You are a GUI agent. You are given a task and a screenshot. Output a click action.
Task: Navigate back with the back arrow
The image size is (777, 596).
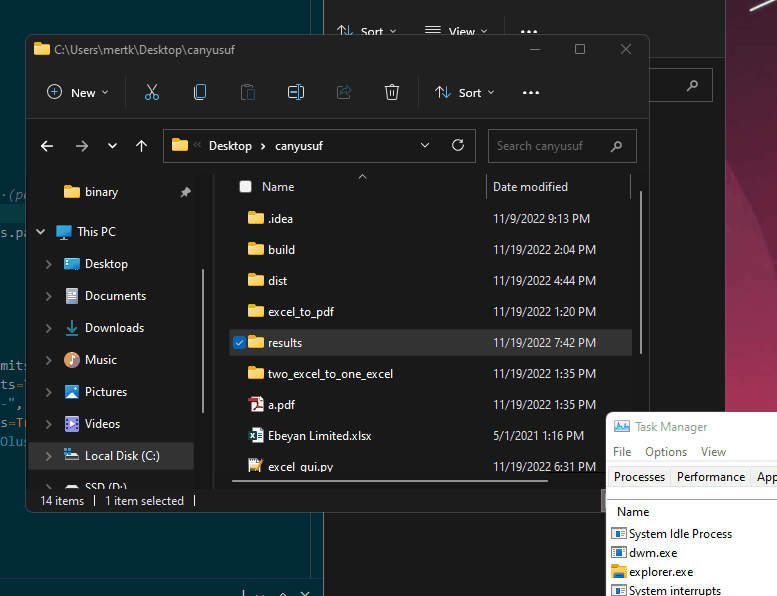click(47, 146)
